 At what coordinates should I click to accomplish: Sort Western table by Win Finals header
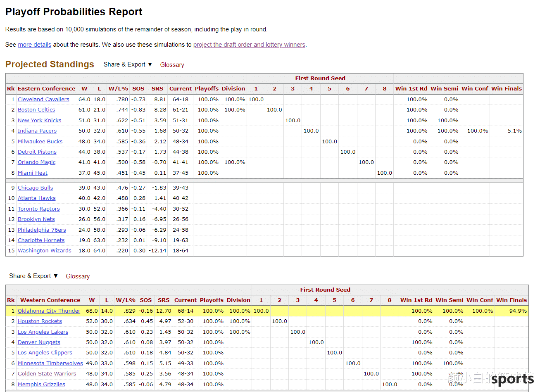point(511,300)
